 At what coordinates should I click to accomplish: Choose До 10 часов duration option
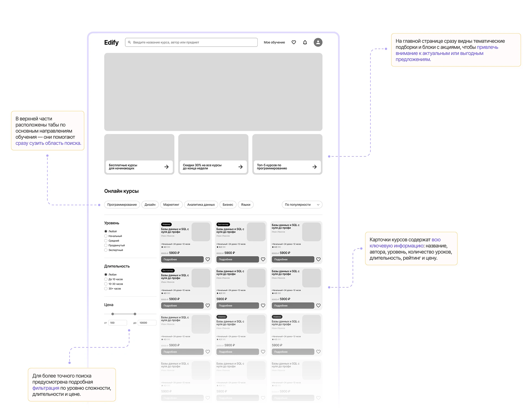tap(106, 279)
